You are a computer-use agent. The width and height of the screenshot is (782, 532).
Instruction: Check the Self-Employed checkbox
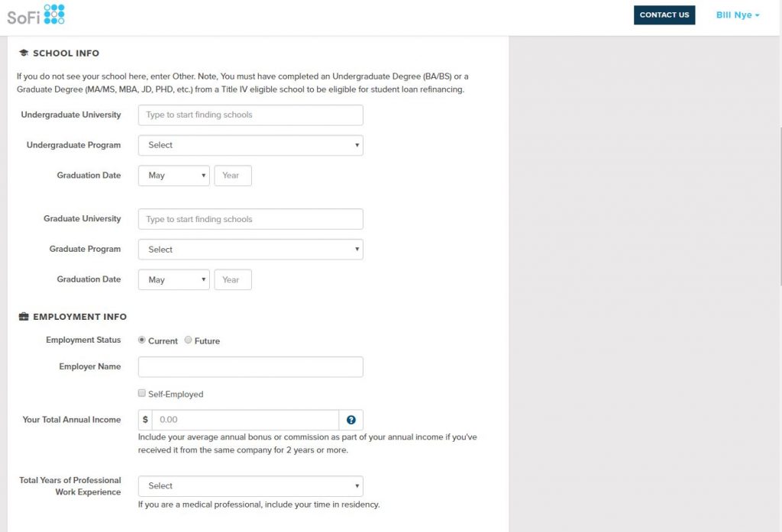(142, 394)
